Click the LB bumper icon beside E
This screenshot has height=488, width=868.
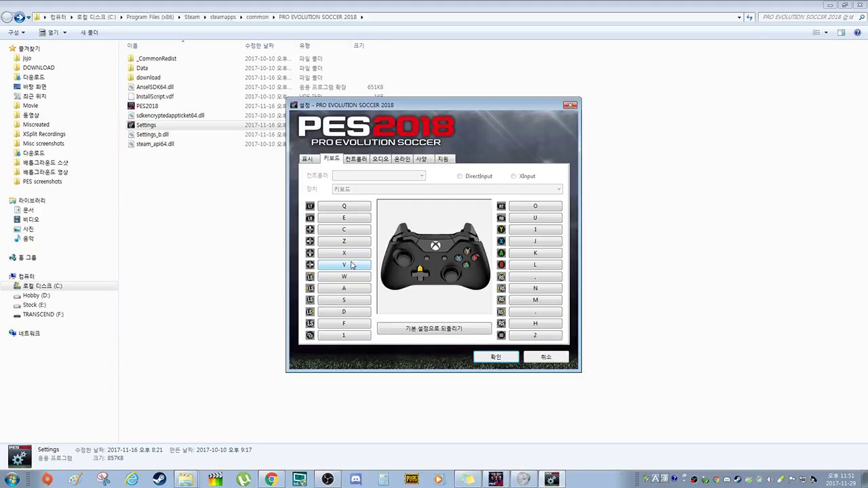[310, 218]
